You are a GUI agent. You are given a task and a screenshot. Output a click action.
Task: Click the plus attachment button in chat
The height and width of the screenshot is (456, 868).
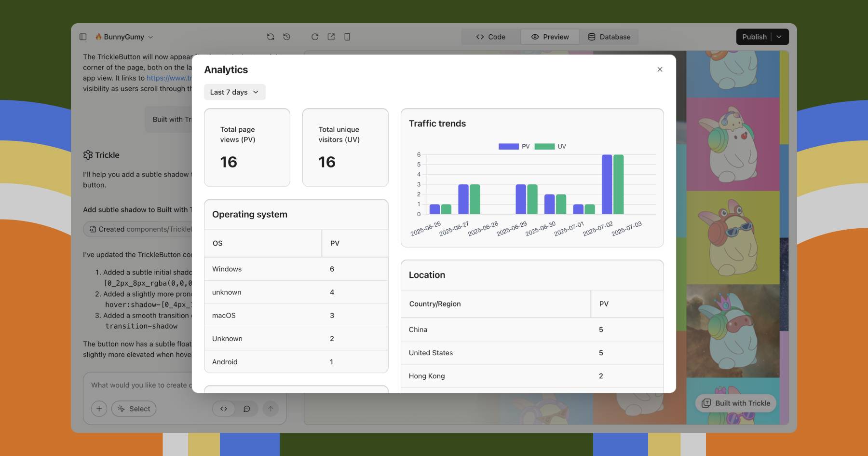pos(99,409)
